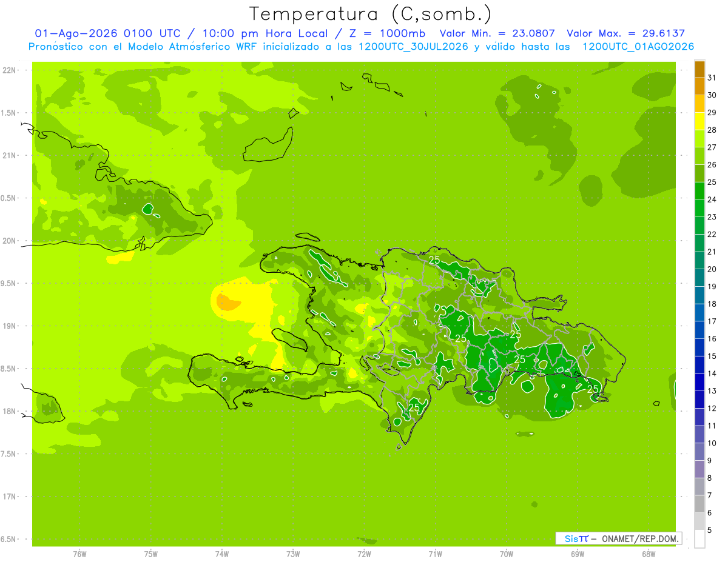The image size is (728, 562).
Task: Click the '19N' latitude label
Action: (9, 326)
